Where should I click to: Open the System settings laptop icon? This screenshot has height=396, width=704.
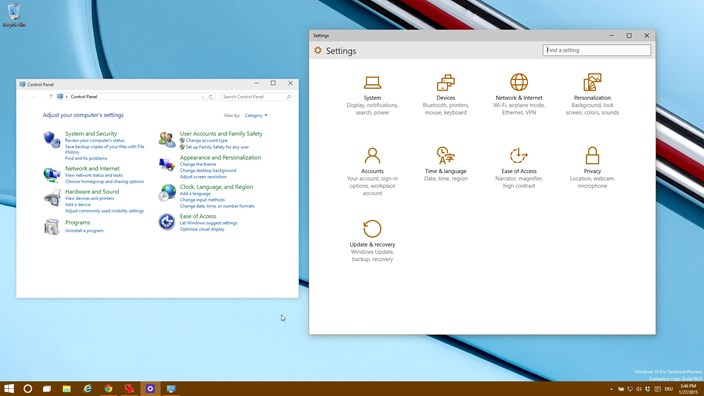click(x=372, y=83)
